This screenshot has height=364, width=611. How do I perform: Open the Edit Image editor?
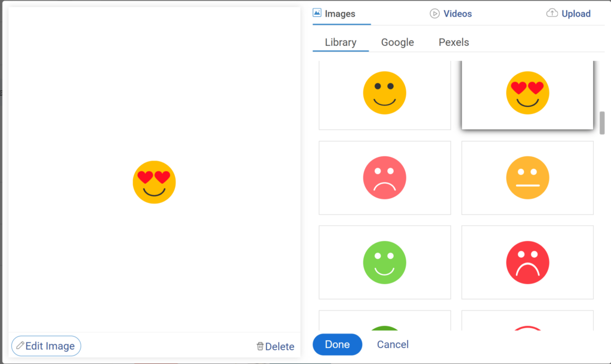[46, 346]
